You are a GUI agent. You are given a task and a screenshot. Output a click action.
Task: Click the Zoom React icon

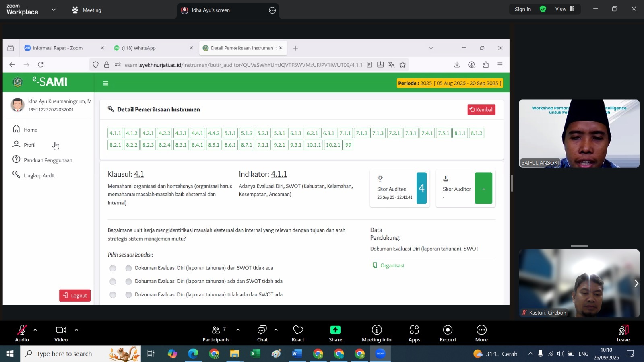click(298, 330)
